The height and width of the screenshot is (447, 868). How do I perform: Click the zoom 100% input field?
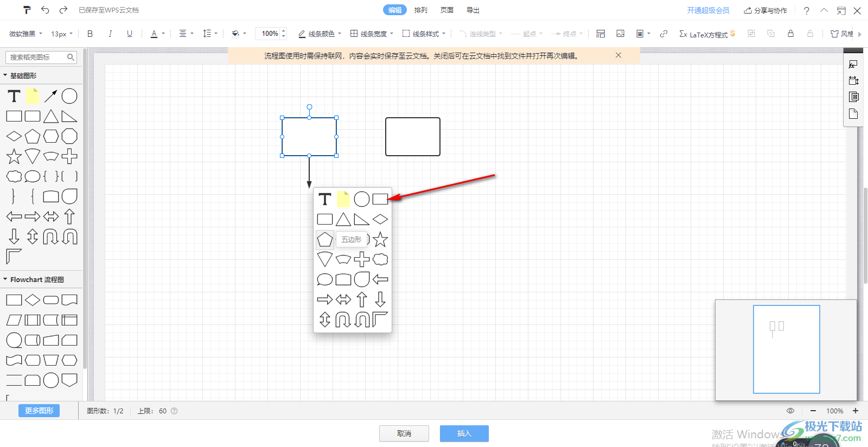(269, 34)
